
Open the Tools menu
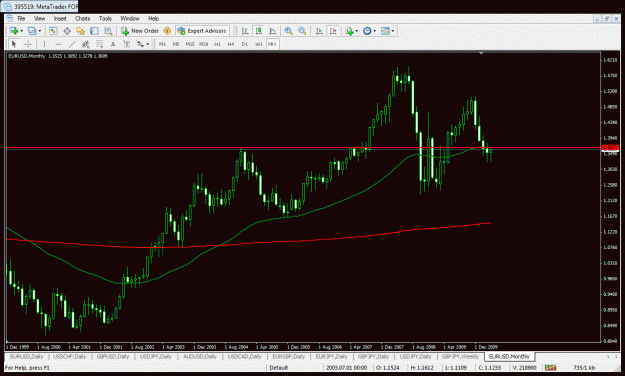point(105,18)
